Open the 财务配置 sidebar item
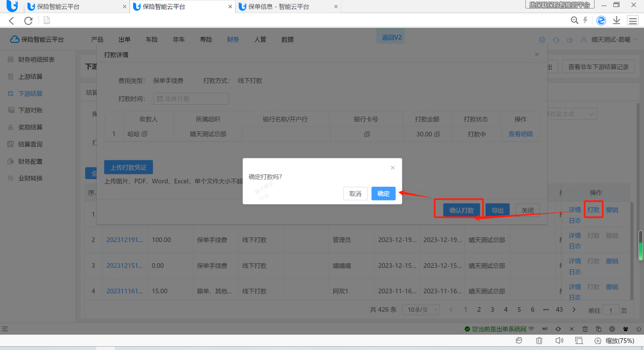The image size is (644, 350). click(30, 162)
